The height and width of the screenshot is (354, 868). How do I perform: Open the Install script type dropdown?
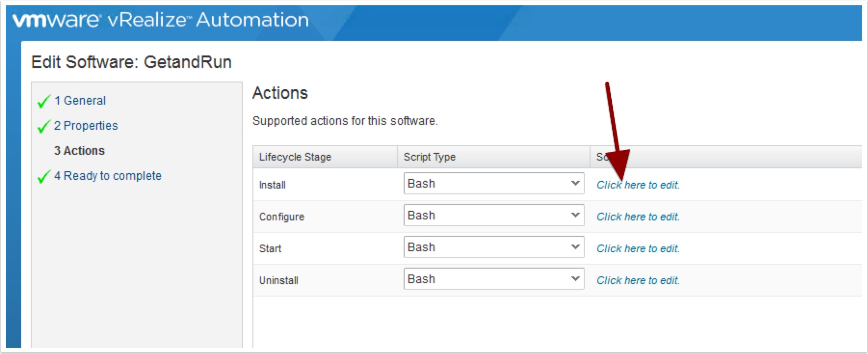coord(493,184)
